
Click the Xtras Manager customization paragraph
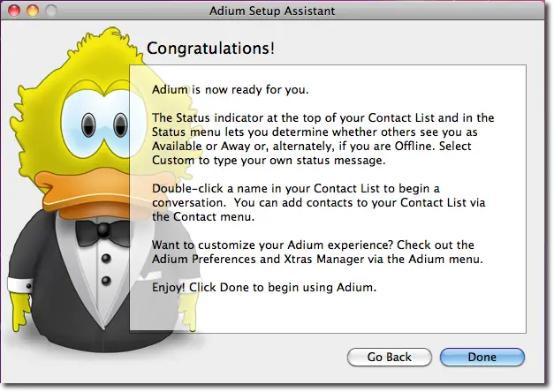(317, 253)
